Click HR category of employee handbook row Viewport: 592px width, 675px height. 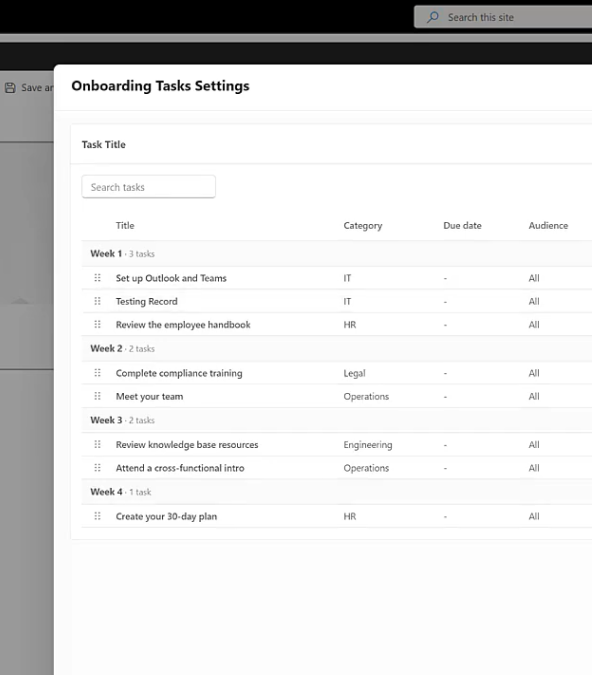pyautogui.click(x=350, y=325)
